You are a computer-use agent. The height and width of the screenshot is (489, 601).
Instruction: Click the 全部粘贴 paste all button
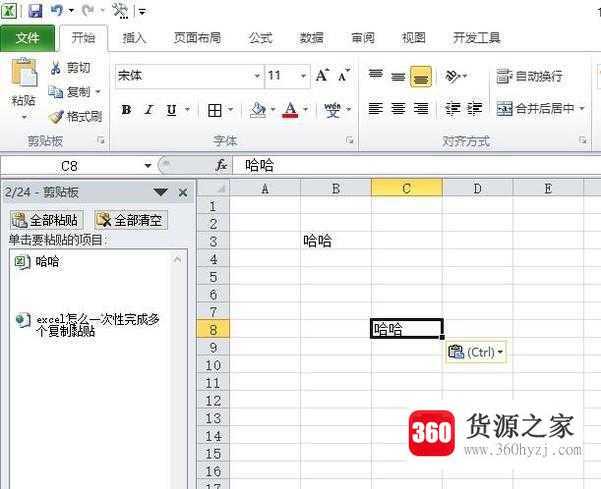click(46, 220)
